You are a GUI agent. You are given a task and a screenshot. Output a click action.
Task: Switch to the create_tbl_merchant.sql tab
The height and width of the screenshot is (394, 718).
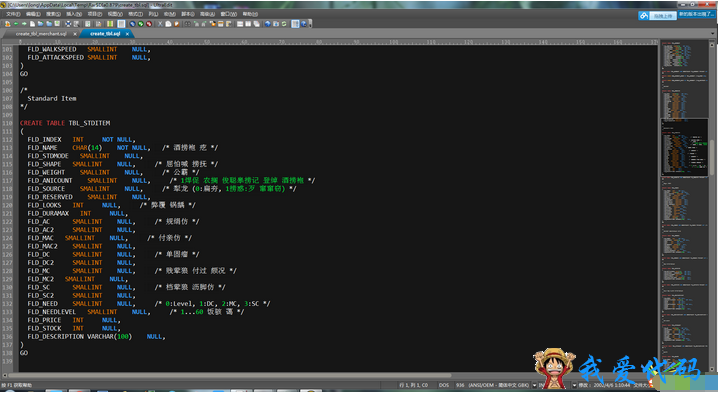coord(41,34)
